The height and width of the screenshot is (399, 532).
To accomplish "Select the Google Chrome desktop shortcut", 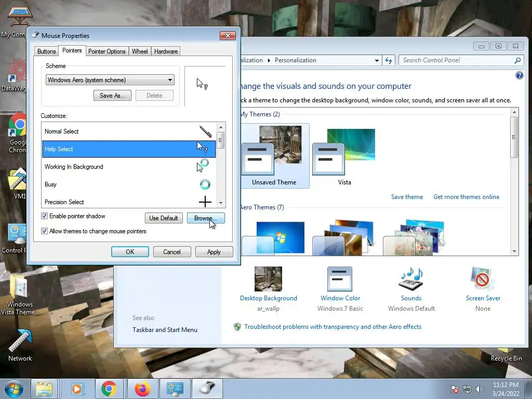I will (17, 134).
